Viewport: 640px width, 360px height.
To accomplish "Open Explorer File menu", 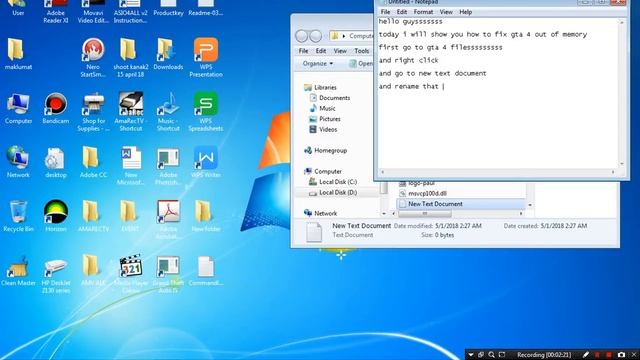I will click(x=303, y=51).
